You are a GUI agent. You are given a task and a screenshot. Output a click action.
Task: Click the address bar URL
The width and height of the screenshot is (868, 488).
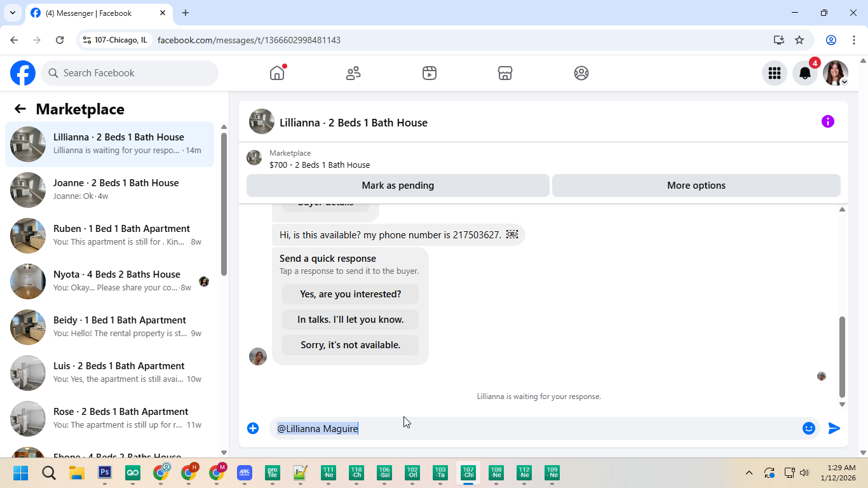pos(249,40)
